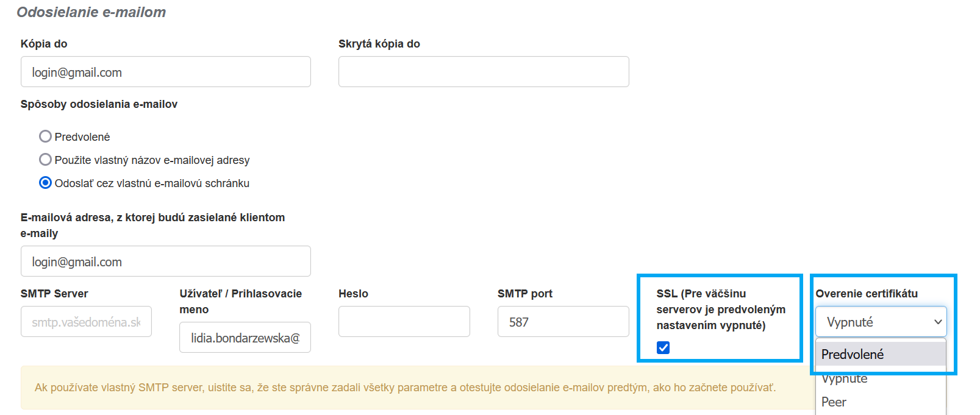Click the sender e-mail address field
Viewport: 980px width, 415px height.
165,261
